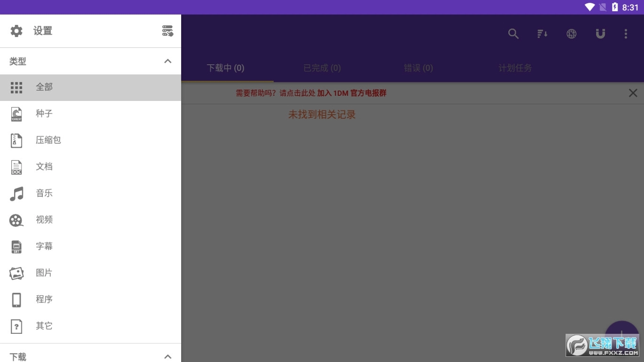644x362 pixels.
Task: Switch to the 已完成 tab
Action: (x=322, y=68)
